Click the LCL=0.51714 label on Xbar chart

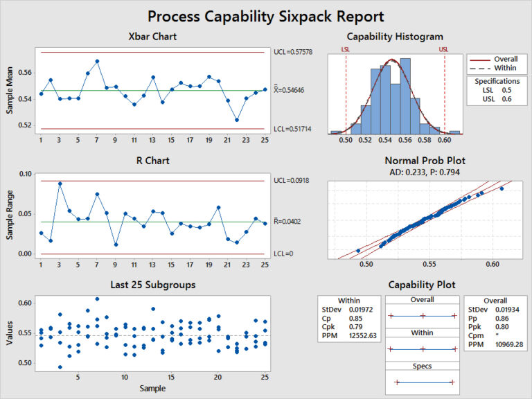[293, 129]
